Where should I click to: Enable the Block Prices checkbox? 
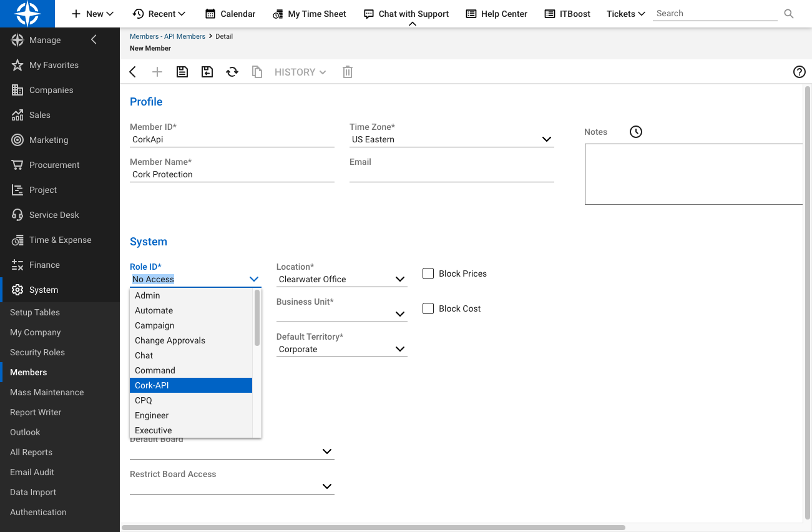tap(428, 273)
